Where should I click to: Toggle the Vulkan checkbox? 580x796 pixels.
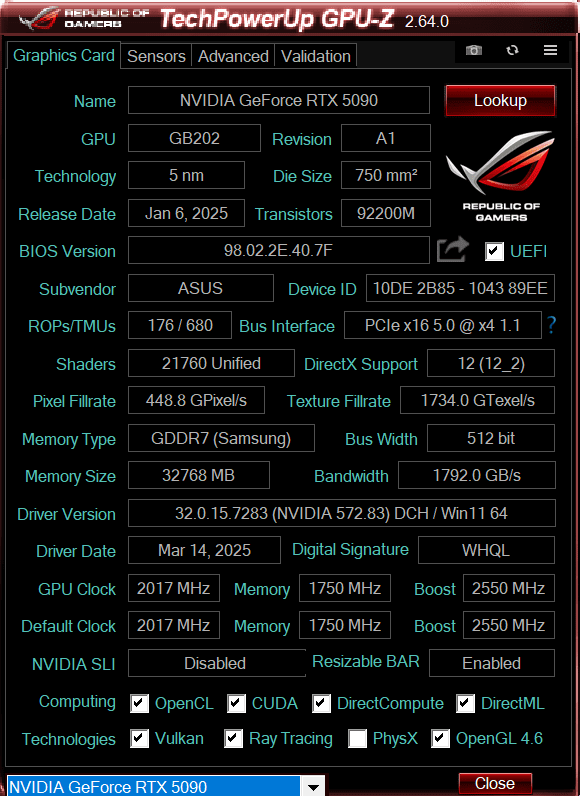140,739
